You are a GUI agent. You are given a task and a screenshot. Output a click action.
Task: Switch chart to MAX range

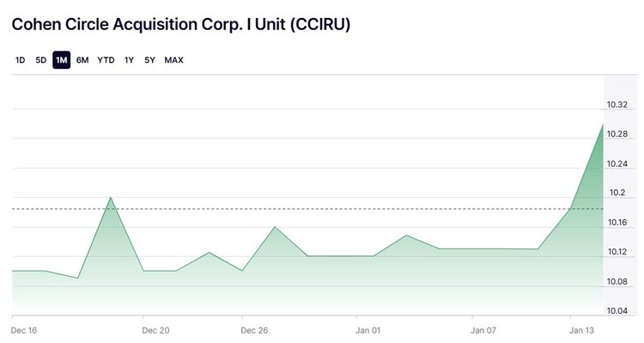(173, 60)
